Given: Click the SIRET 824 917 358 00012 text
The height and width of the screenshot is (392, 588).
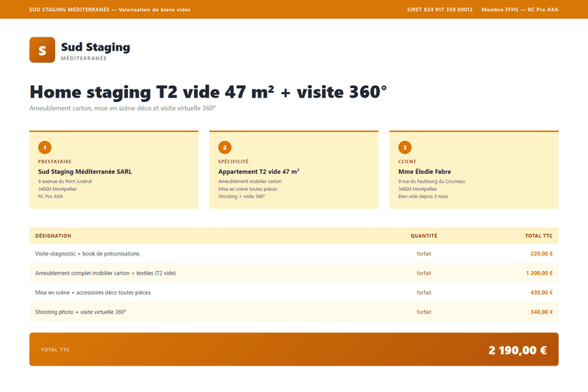Looking at the screenshot, I should pos(440,10).
